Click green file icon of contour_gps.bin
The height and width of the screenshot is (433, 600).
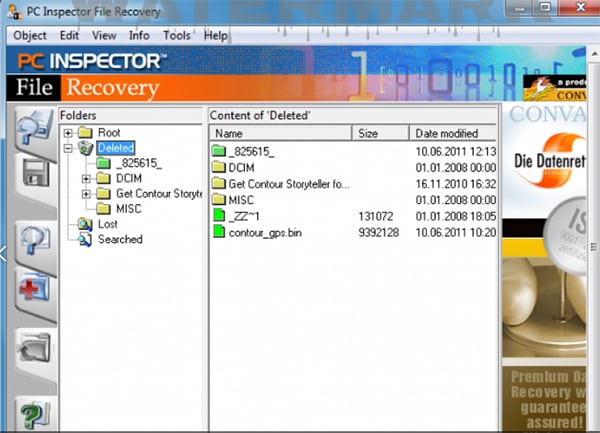219,232
